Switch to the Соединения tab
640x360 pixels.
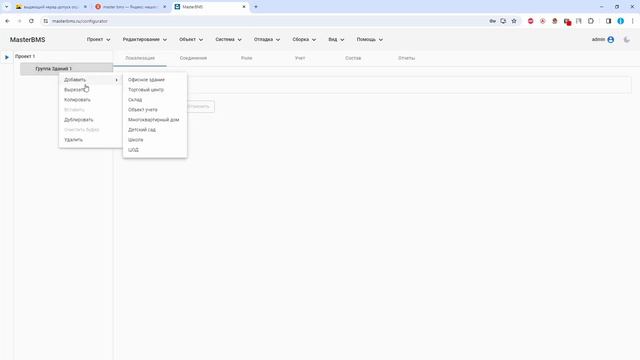point(193,58)
